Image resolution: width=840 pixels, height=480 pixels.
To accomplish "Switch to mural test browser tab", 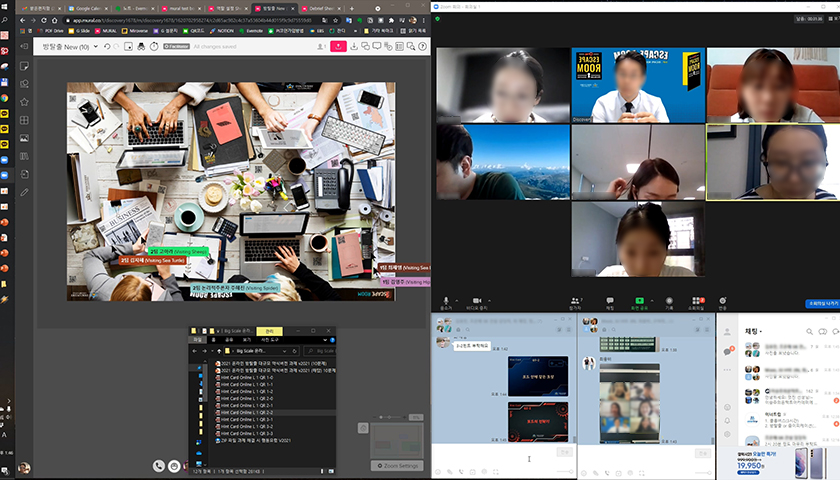I will point(182,9).
